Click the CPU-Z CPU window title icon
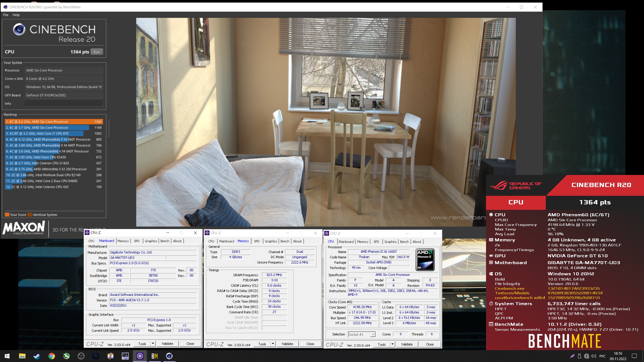The height and width of the screenshot is (362, 644). tap(327, 233)
